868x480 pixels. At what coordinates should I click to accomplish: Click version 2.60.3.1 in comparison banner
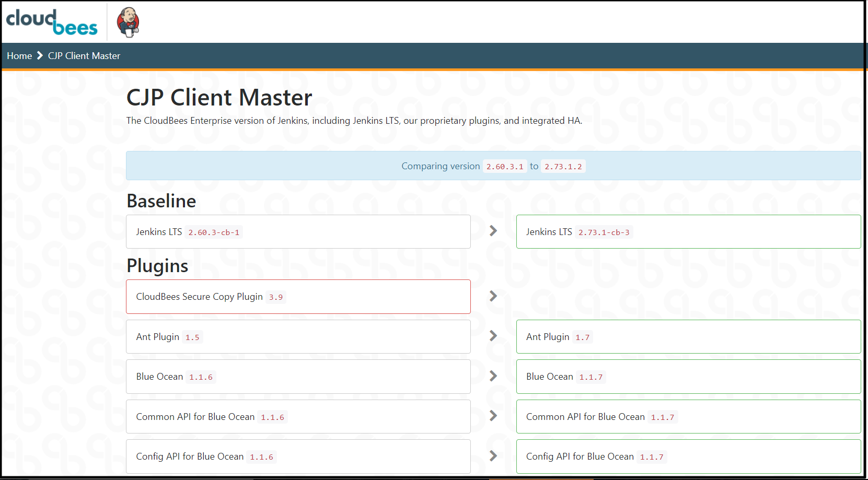[x=505, y=167]
